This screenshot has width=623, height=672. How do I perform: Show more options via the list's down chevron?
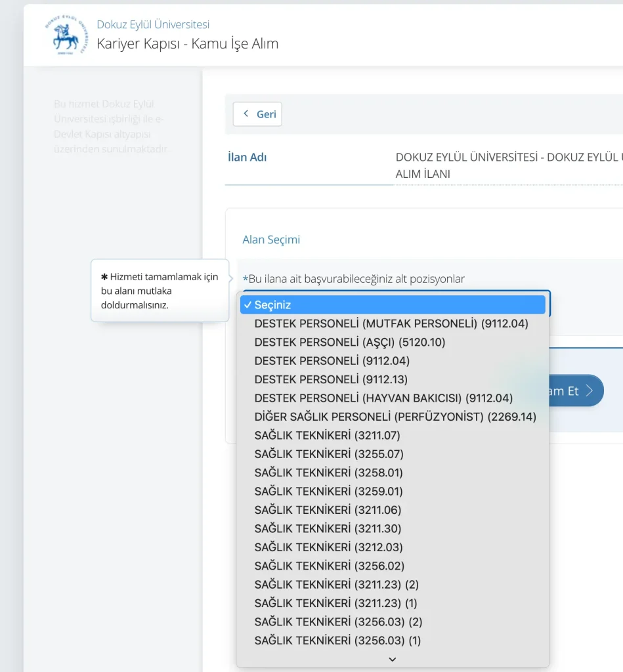(393, 659)
